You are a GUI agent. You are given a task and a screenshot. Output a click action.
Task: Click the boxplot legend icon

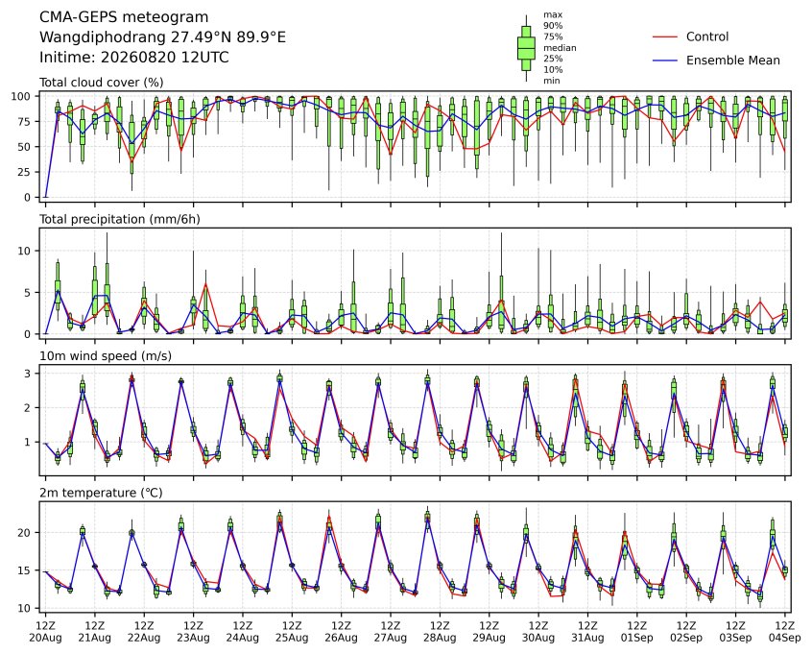[526, 48]
